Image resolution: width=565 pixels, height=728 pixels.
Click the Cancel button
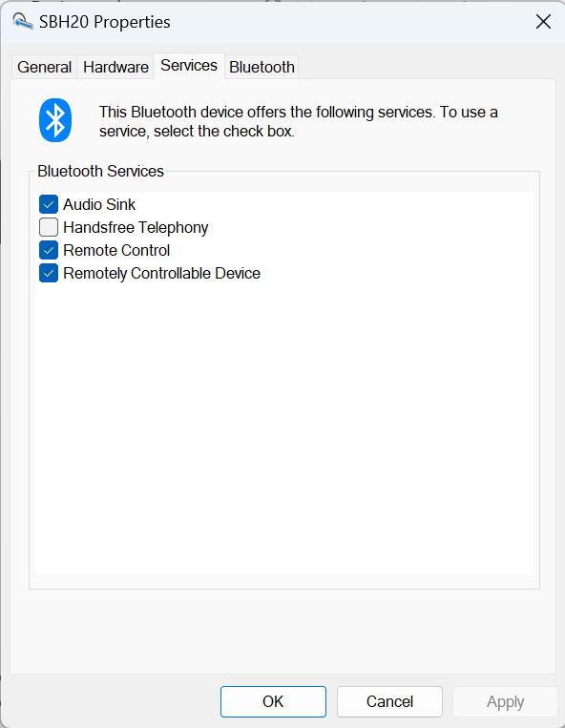pos(389,701)
